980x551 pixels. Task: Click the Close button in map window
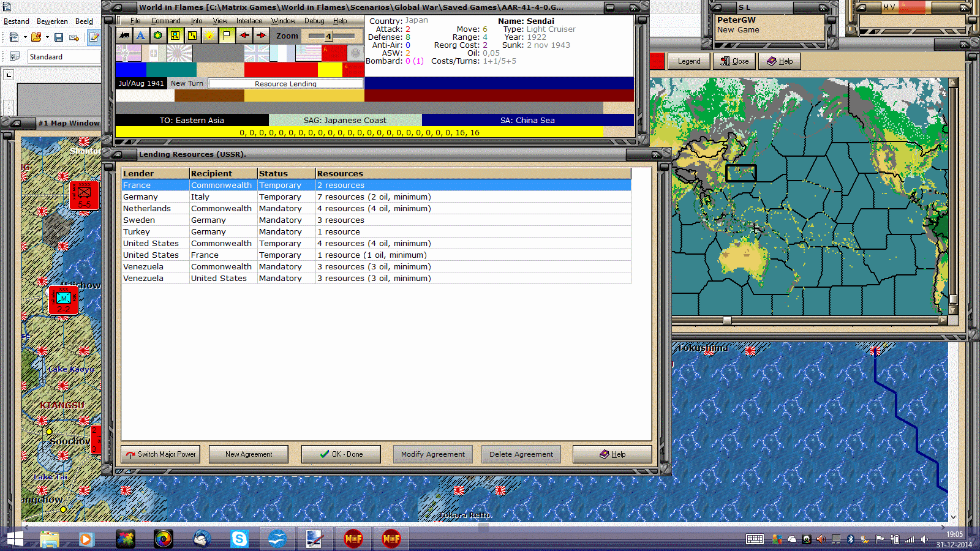(x=734, y=61)
